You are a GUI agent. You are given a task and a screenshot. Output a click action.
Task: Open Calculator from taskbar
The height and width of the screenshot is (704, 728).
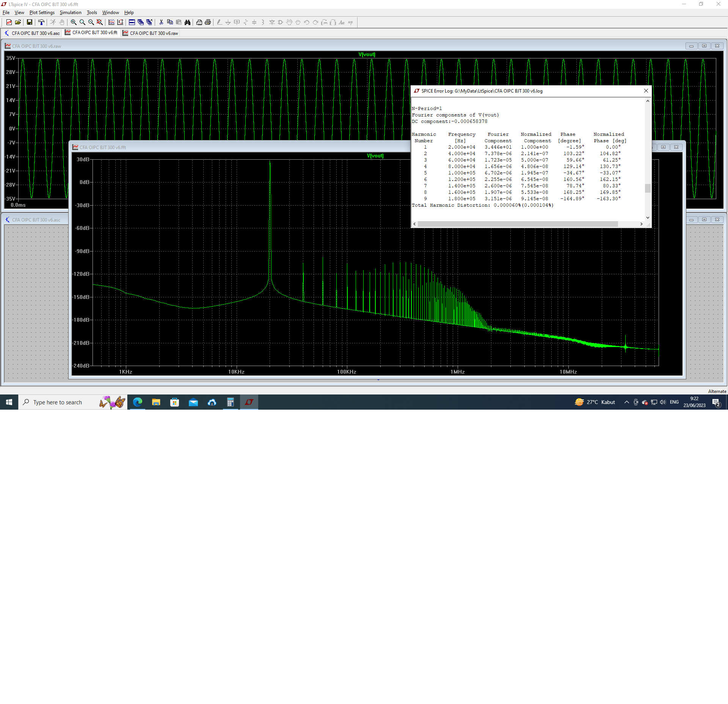point(231,402)
